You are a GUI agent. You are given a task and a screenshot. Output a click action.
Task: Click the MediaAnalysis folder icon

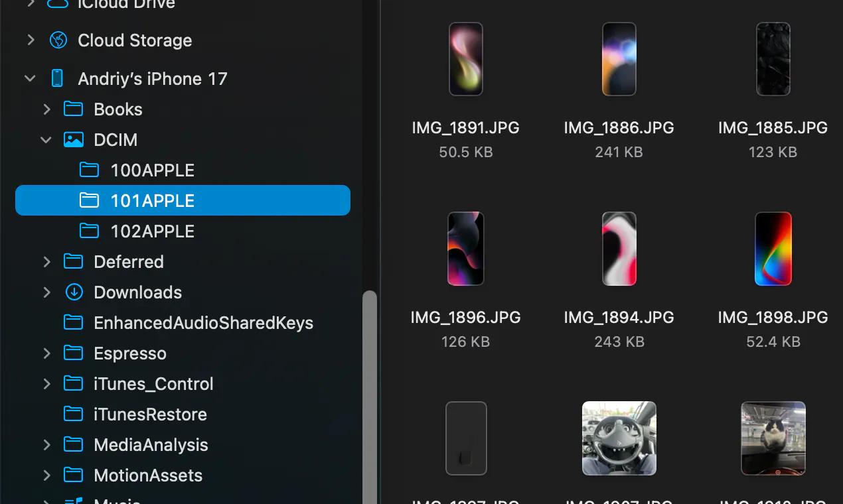pos(73,445)
